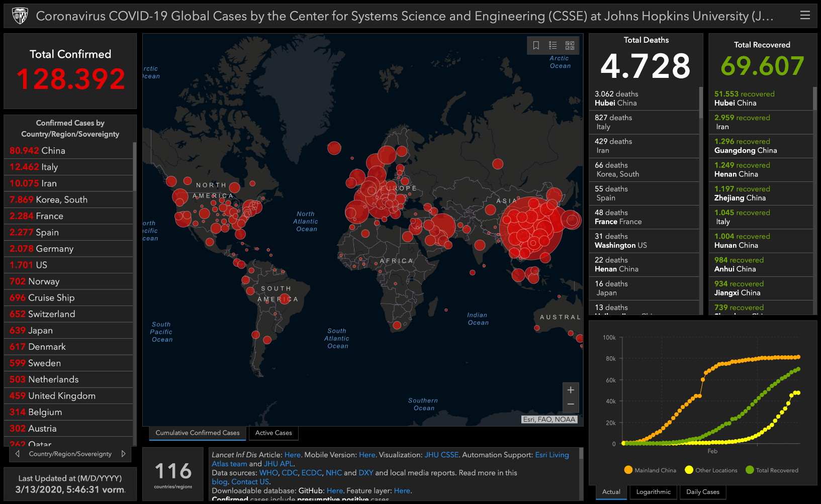Open map bookmarks icon
Viewport: 821px width, 504px height.
(536, 45)
